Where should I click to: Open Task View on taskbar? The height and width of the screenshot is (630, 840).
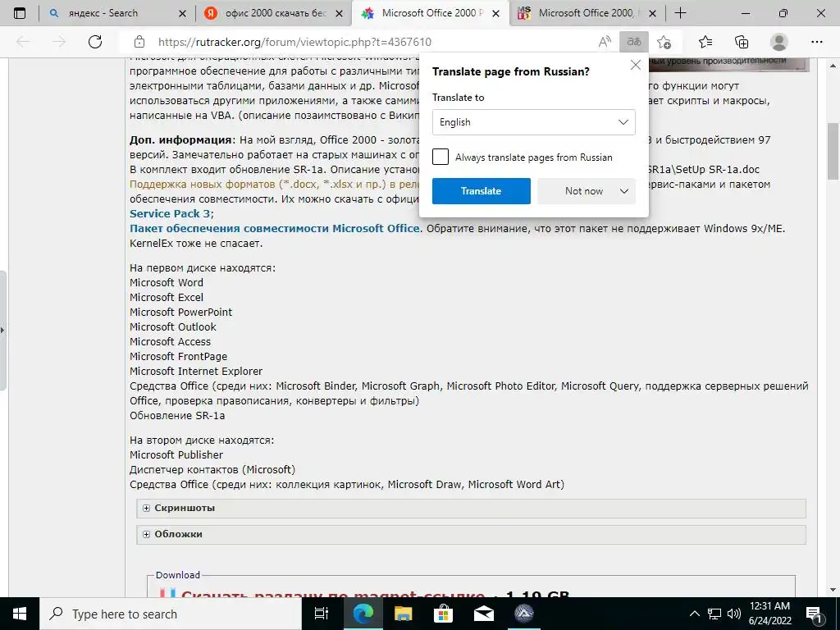point(321,614)
